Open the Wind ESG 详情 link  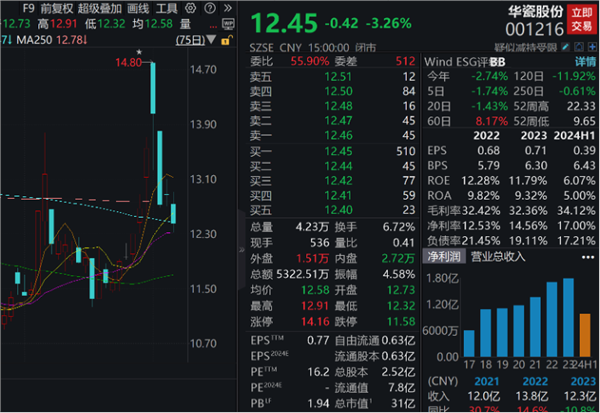click(584, 59)
